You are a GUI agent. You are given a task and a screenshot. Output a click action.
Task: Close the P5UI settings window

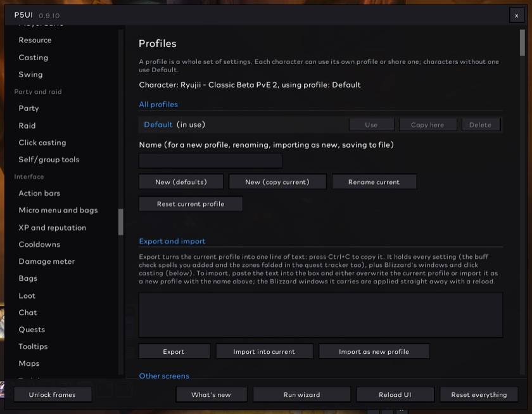[516, 16]
